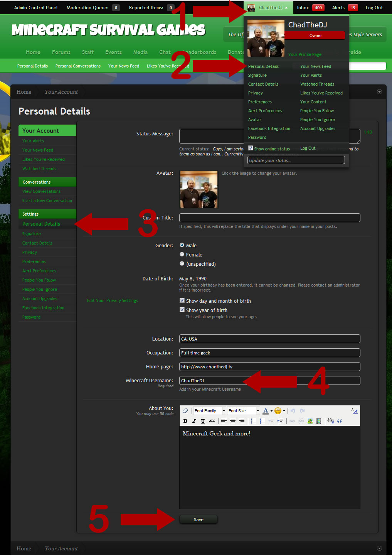The image size is (392, 555).
Task: Click Edit Your Privacy Settings link
Action: (113, 300)
